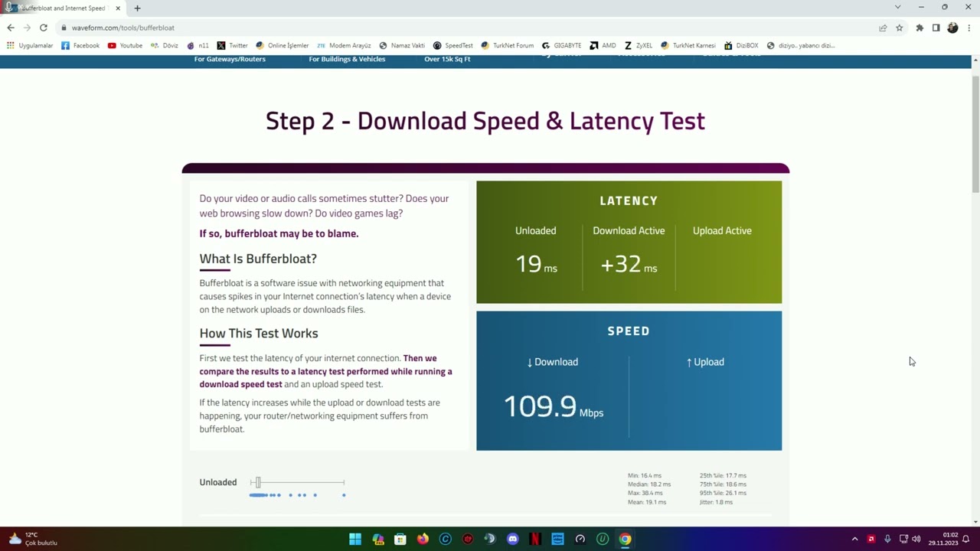
Task: Open the TurkNet Forum bookmark
Action: pyautogui.click(x=507, y=45)
